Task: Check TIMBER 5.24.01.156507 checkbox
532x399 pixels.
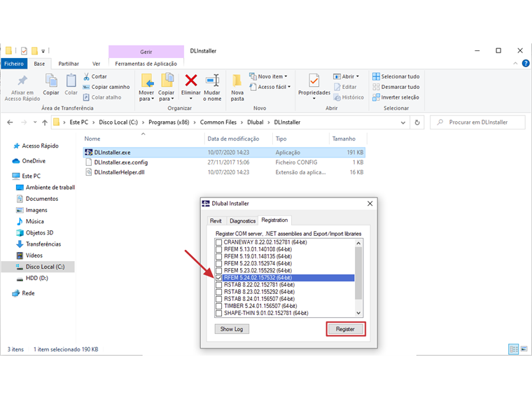Action: [x=219, y=306]
